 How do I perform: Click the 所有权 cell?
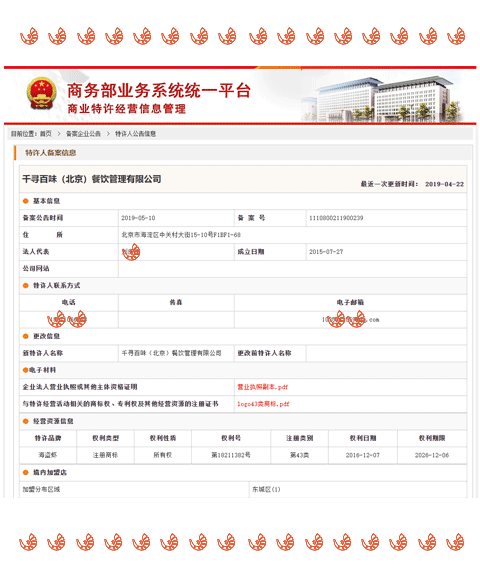(163, 455)
